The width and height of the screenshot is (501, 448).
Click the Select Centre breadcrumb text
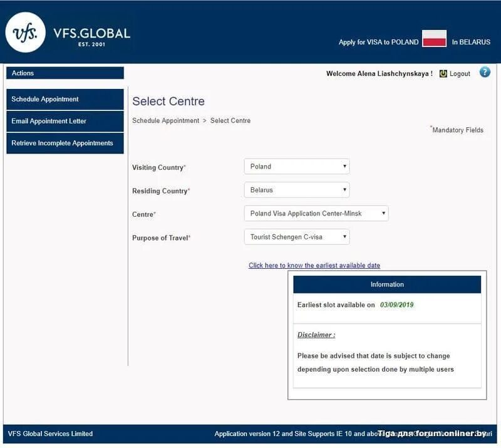pos(230,120)
